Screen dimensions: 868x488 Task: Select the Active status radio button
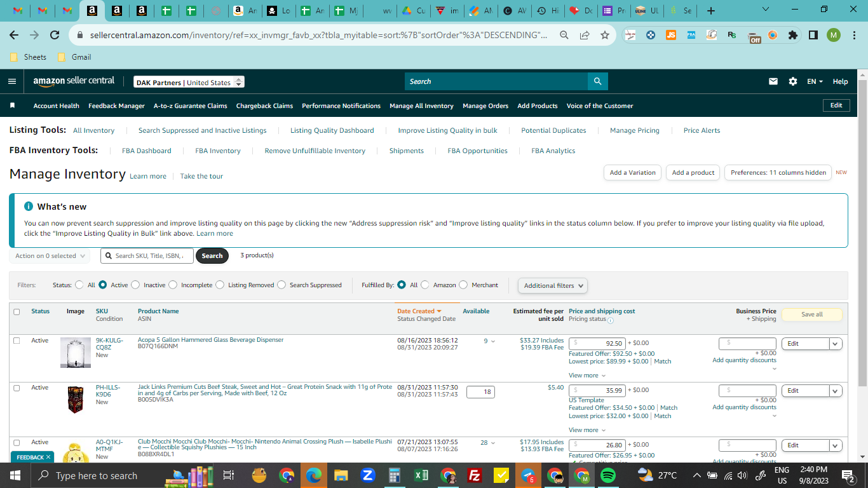pos(102,285)
